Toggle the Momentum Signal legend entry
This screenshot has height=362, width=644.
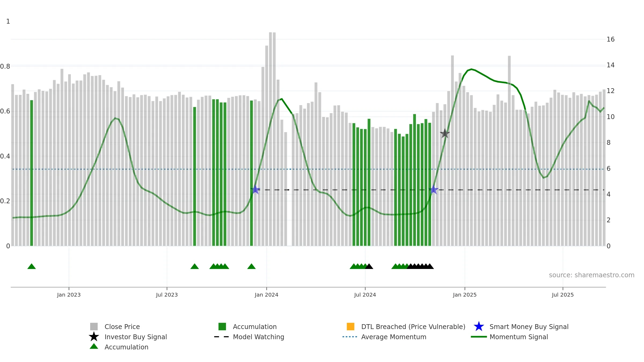click(x=509, y=337)
